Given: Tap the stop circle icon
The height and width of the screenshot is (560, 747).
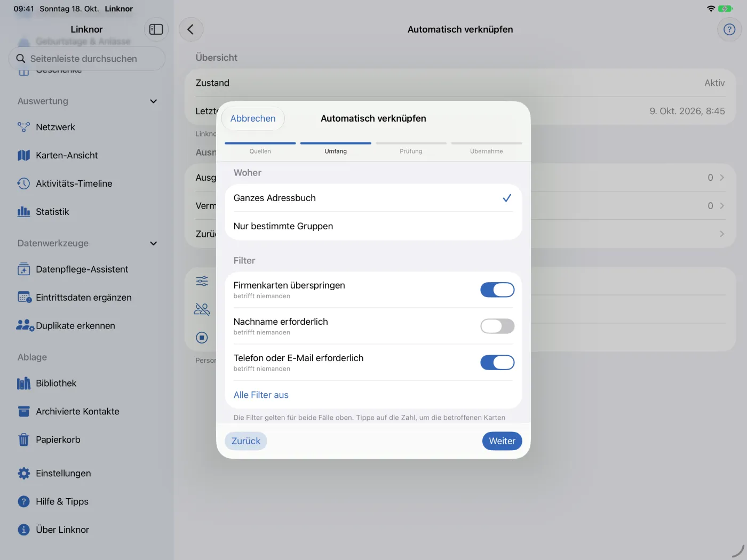Looking at the screenshot, I should 202,338.
